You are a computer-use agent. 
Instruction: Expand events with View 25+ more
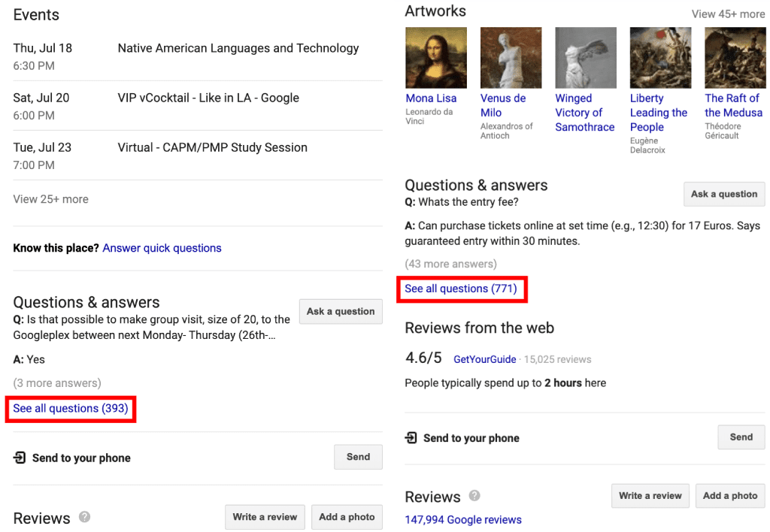(51, 199)
